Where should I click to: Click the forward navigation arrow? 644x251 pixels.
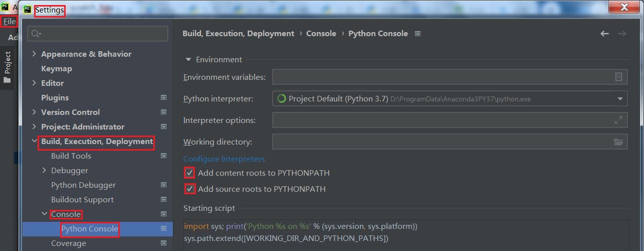point(622,34)
